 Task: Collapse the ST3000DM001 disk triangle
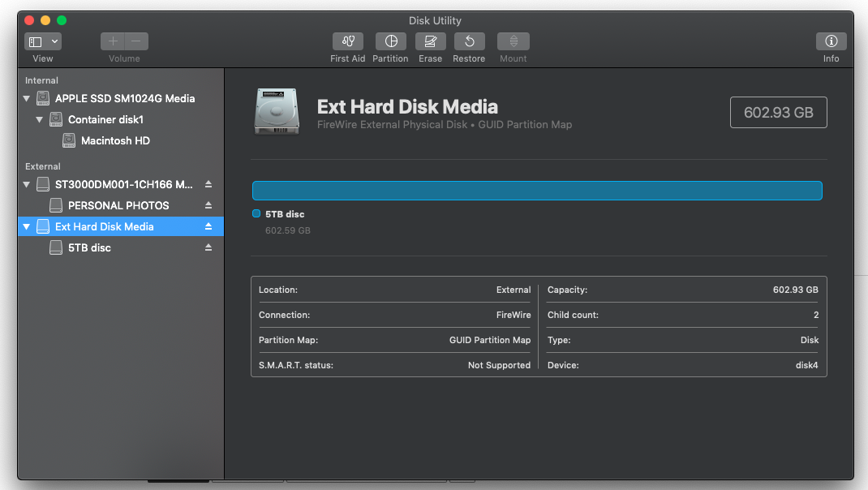coord(27,184)
